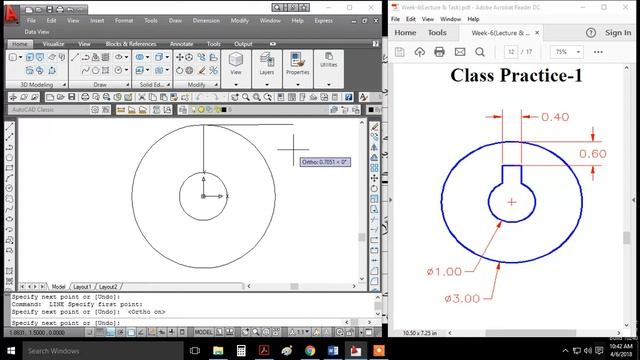Open Chrome from the taskbar

click(310, 351)
